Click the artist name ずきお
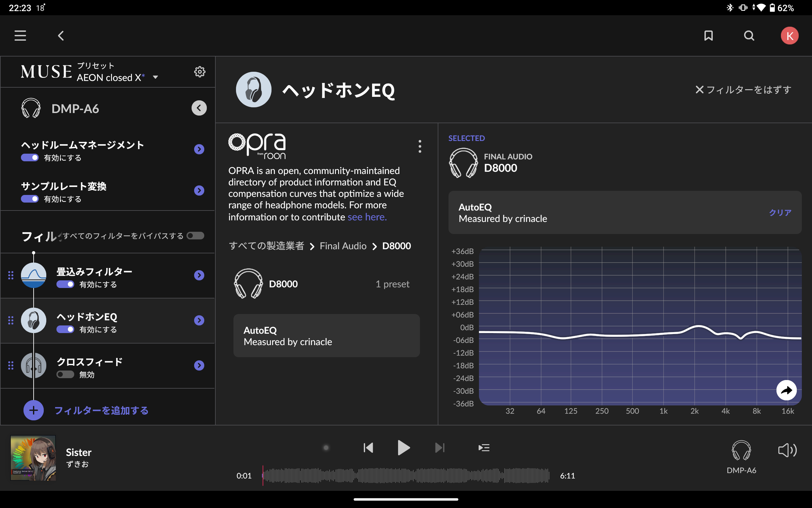 [x=77, y=464]
